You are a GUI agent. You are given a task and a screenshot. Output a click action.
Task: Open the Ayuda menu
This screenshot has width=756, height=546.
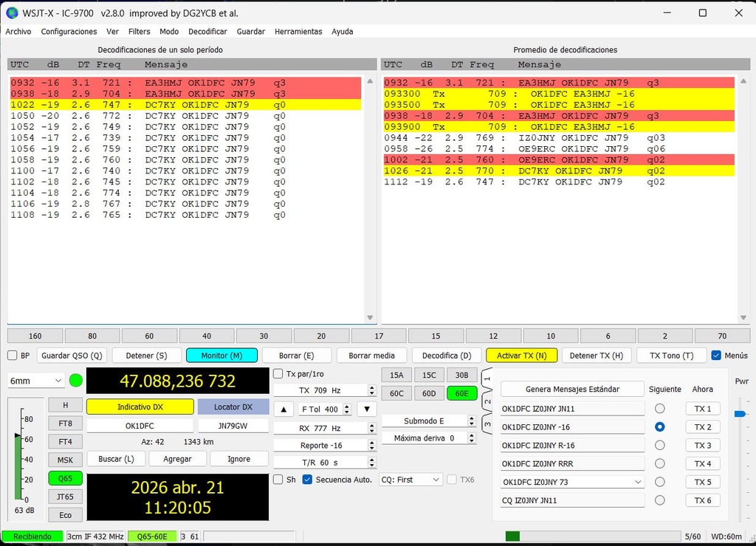343,31
